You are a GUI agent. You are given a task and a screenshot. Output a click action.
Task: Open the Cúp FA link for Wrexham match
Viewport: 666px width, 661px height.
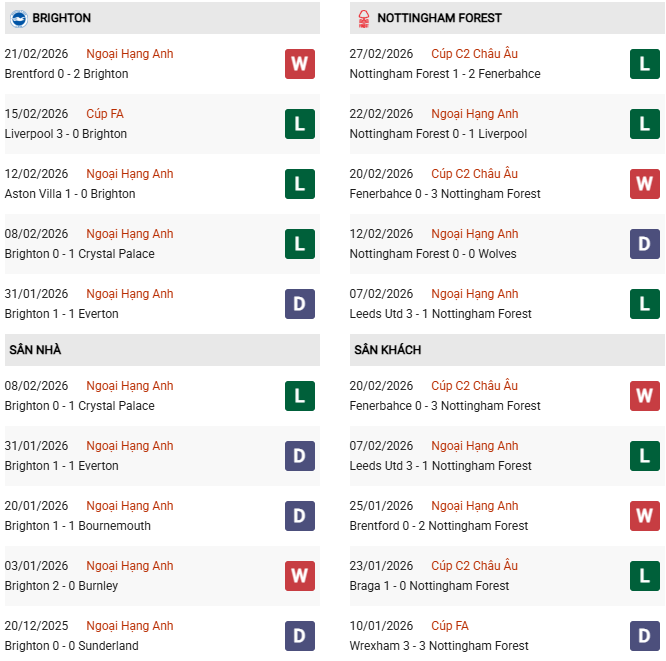point(449,626)
